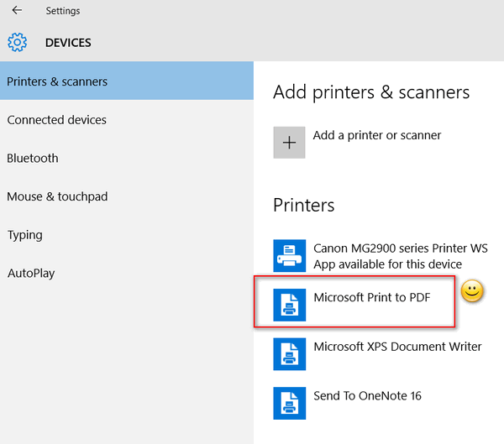Select Send To OneNote 16 label

[x=367, y=395]
